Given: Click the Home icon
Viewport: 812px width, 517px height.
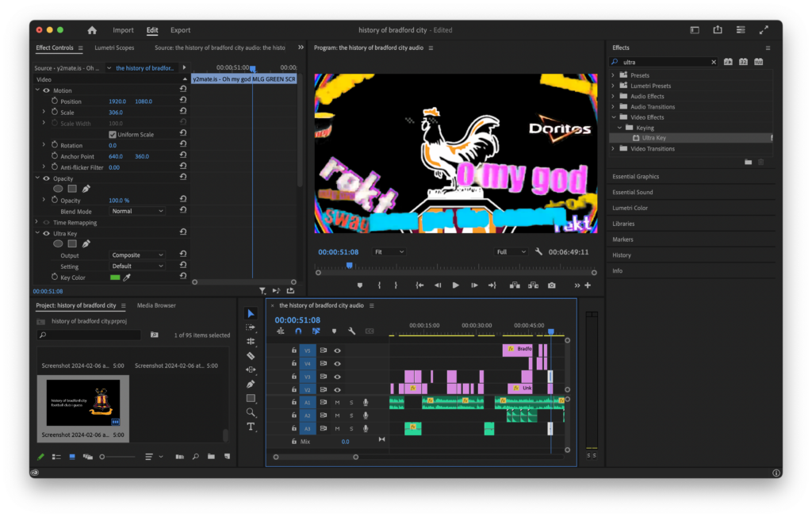Looking at the screenshot, I should (x=92, y=30).
